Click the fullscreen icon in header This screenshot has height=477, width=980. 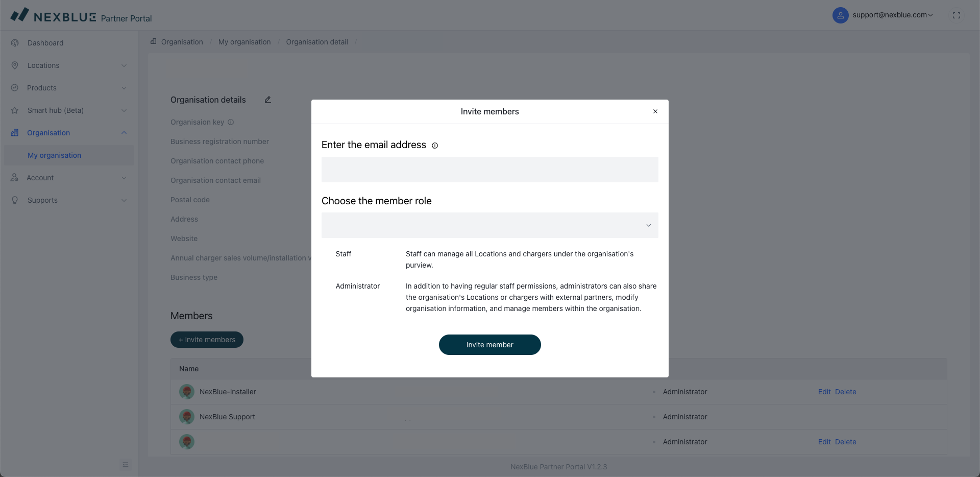(957, 15)
